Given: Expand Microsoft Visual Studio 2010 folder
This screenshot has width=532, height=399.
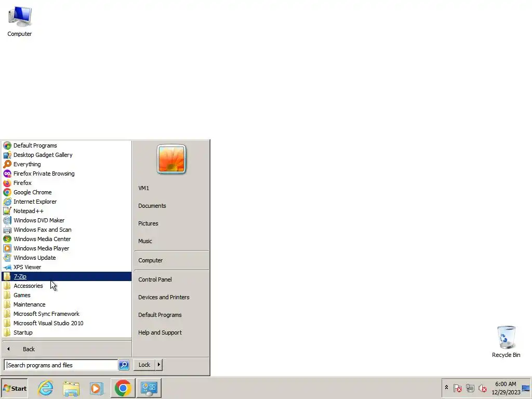Looking at the screenshot, I should click(x=66, y=323).
